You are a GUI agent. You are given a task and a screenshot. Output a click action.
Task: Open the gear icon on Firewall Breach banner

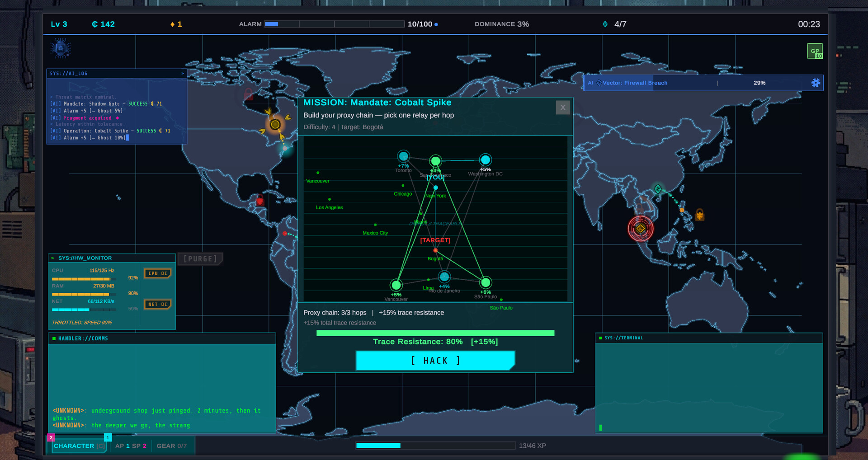point(816,83)
